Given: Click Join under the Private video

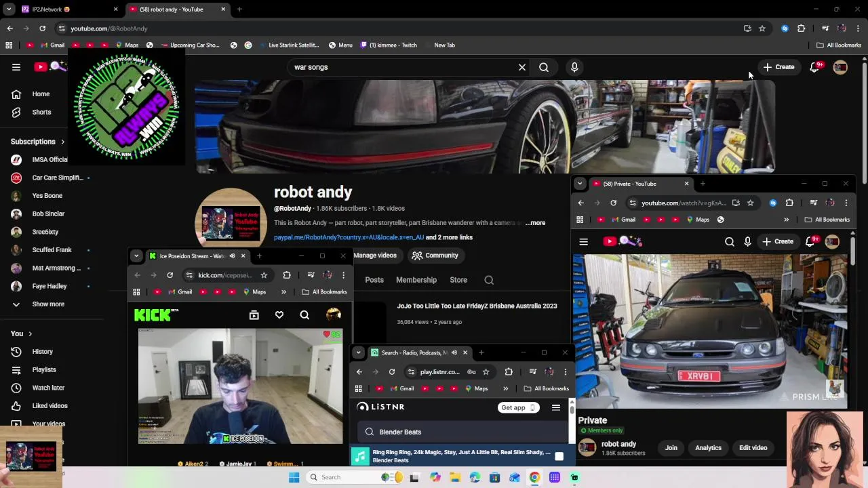Looking at the screenshot, I should (x=671, y=448).
